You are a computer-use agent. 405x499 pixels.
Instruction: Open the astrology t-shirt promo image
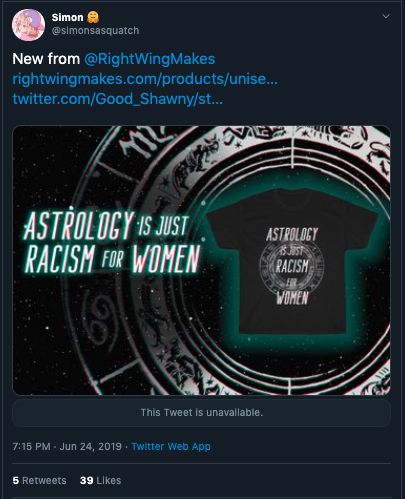(201, 260)
